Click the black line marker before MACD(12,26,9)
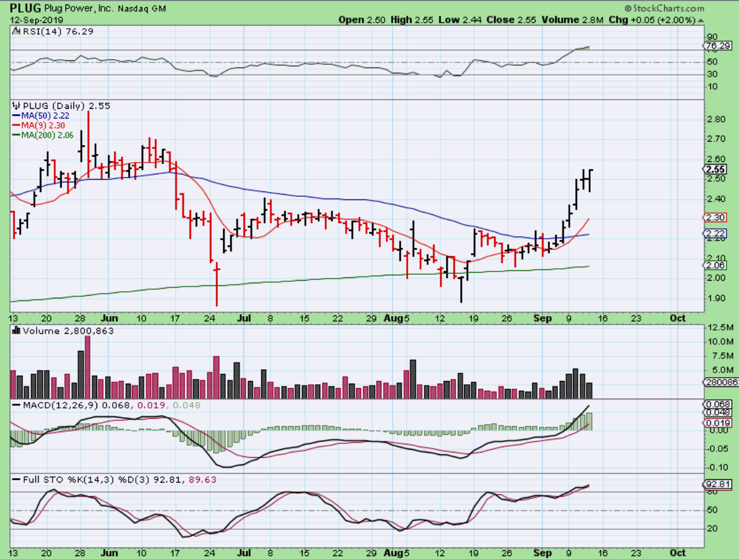Screen dimensions: 739x560 [16, 405]
